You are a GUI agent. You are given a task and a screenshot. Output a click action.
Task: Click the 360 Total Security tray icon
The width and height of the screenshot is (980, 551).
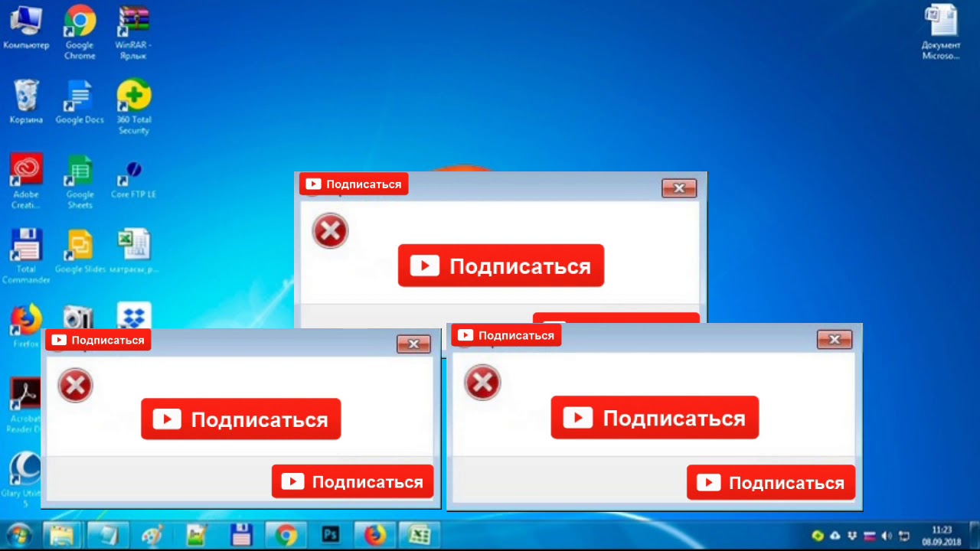click(818, 536)
